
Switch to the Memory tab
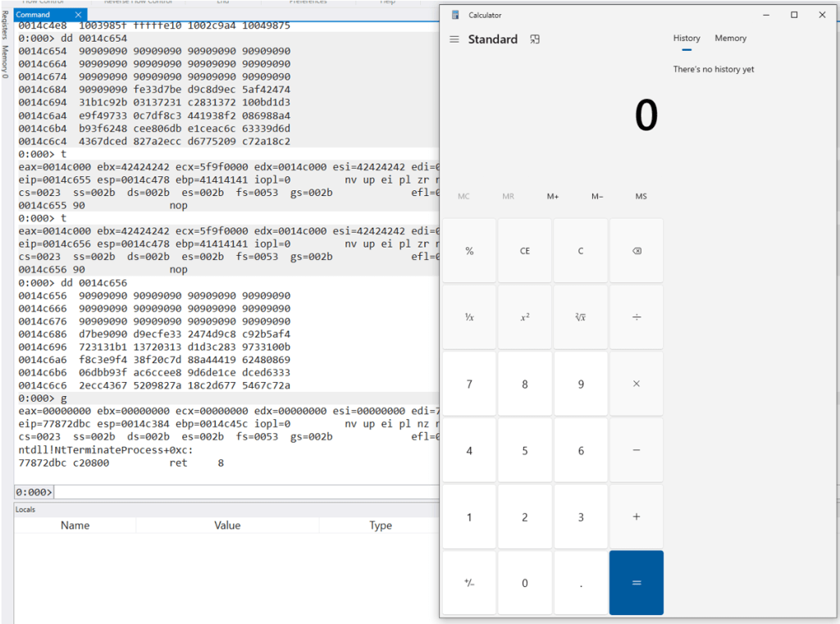pyautogui.click(x=730, y=39)
